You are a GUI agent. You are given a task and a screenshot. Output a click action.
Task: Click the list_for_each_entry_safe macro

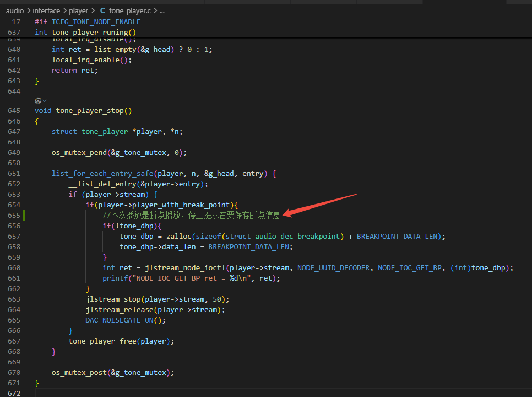pos(102,174)
